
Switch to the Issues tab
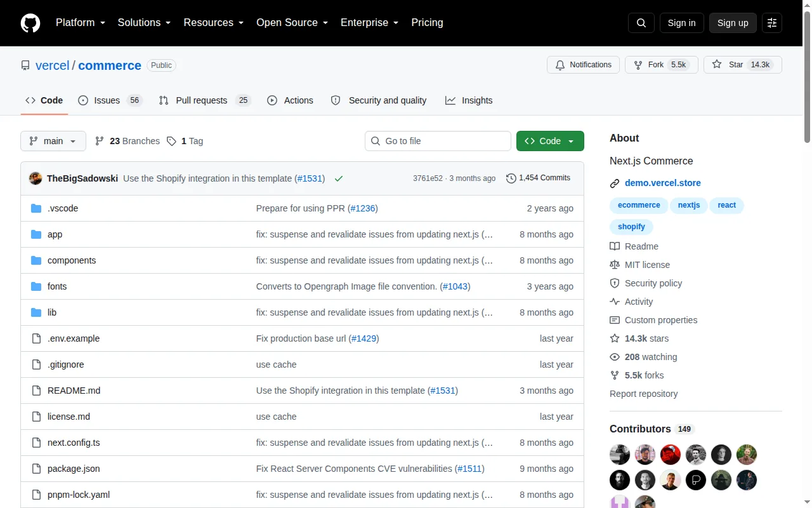click(x=110, y=100)
